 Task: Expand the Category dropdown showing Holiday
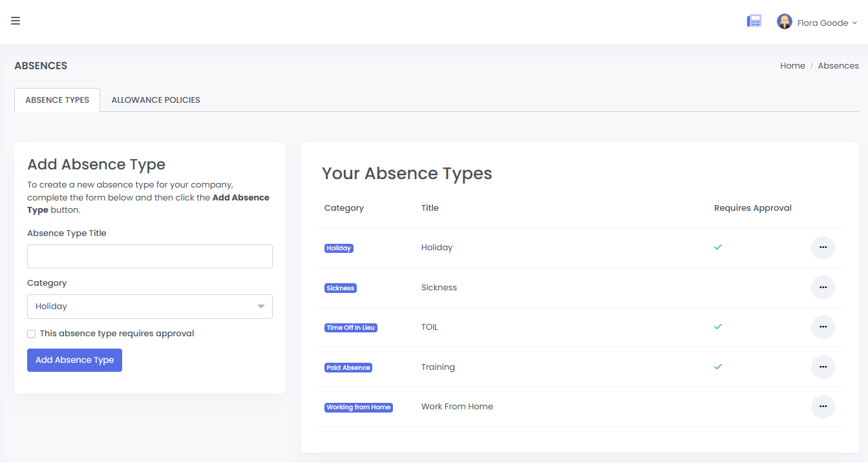pos(149,307)
